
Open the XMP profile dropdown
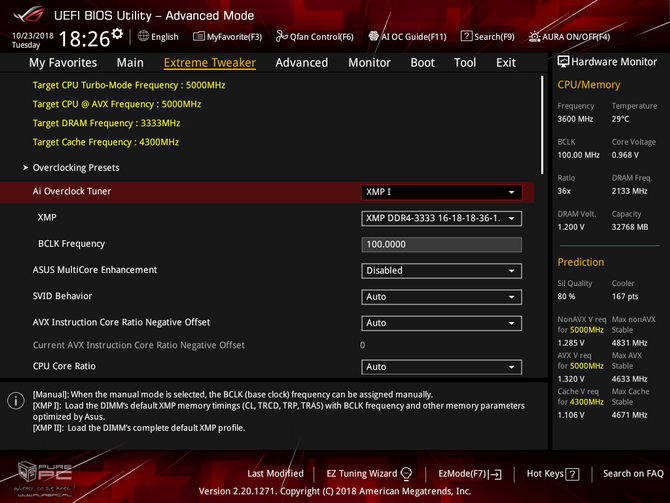pyautogui.click(x=441, y=218)
